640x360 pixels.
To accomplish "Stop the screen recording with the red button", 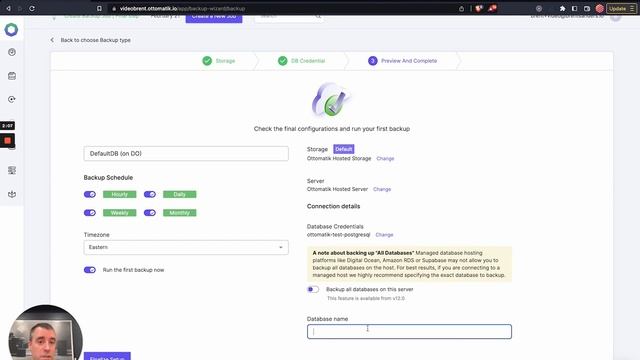I will 7,141.
